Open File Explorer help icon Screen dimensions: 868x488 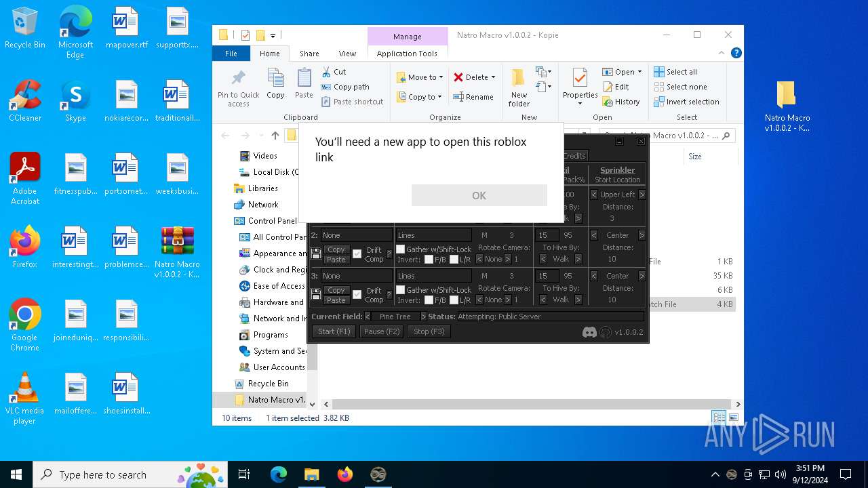pyautogui.click(x=736, y=53)
